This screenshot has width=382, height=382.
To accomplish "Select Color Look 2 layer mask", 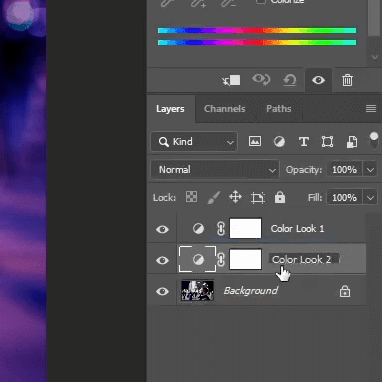I will pos(246,259).
